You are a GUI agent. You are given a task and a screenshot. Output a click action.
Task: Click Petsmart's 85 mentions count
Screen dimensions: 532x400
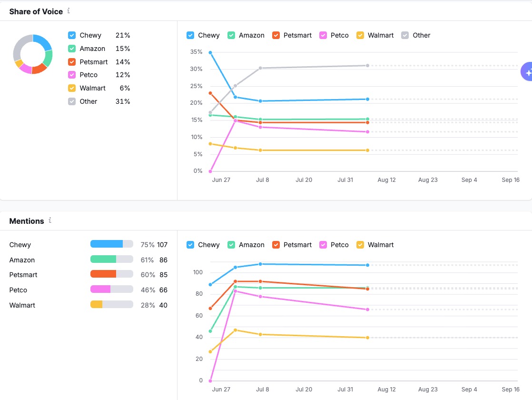(164, 275)
